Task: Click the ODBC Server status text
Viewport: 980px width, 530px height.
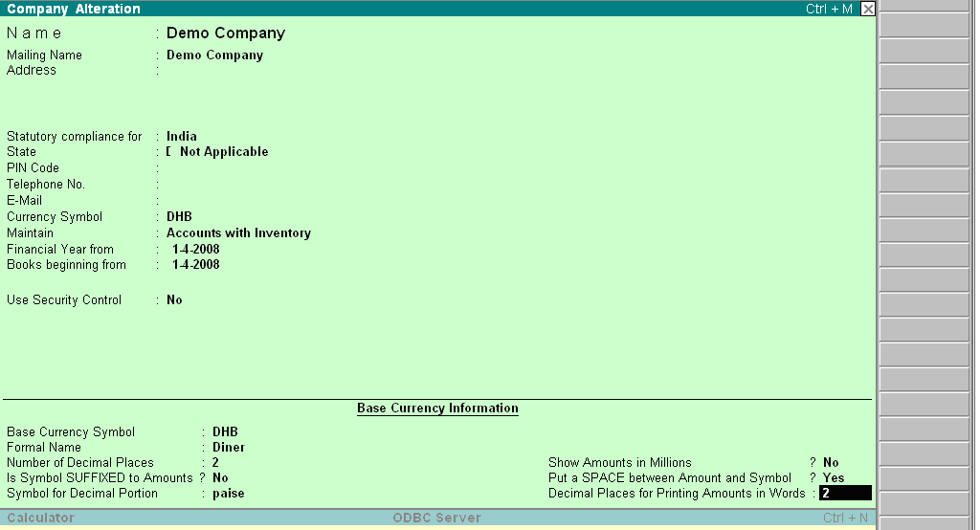Action: coord(436,518)
